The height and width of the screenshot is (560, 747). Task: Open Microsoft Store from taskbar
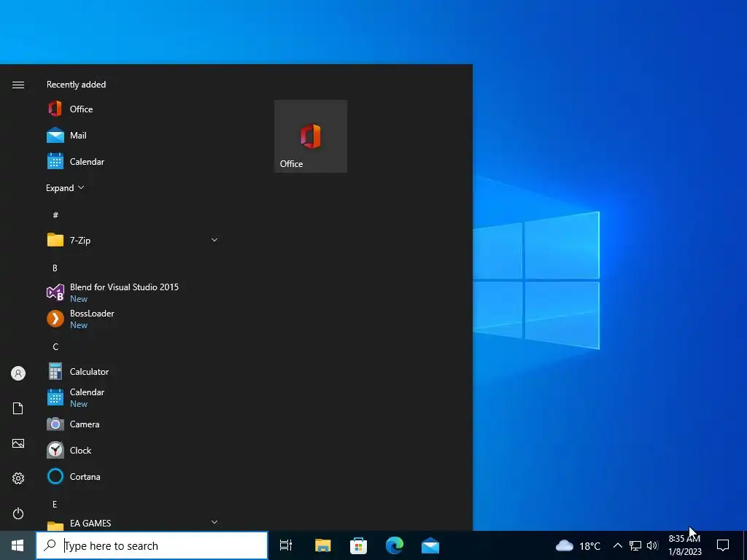point(358,545)
